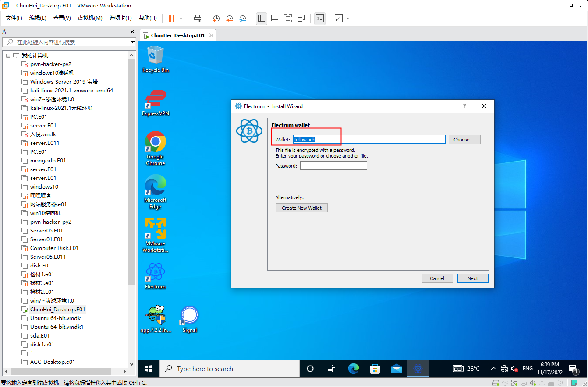588x387 pixels.
Task: Open Recycle Bin on the desktop
Action: pos(155,59)
